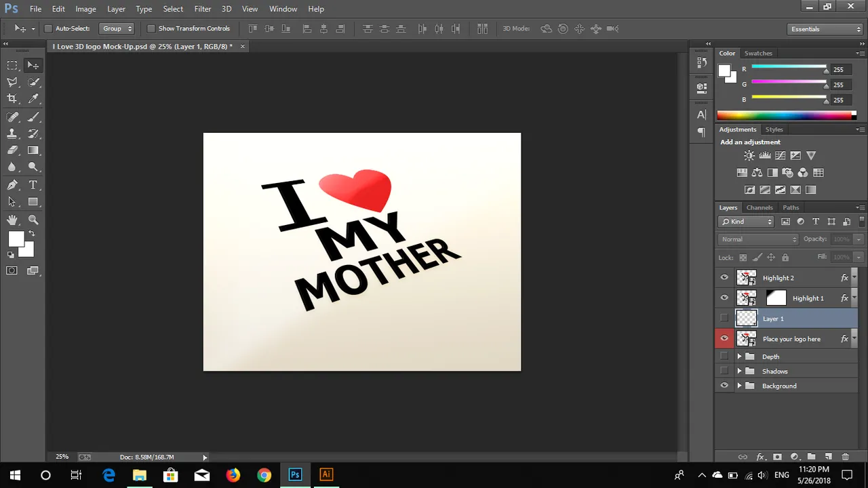This screenshot has height=488, width=868.
Task: Enable the Auto-Select checkbox
Action: click(x=48, y=28)
